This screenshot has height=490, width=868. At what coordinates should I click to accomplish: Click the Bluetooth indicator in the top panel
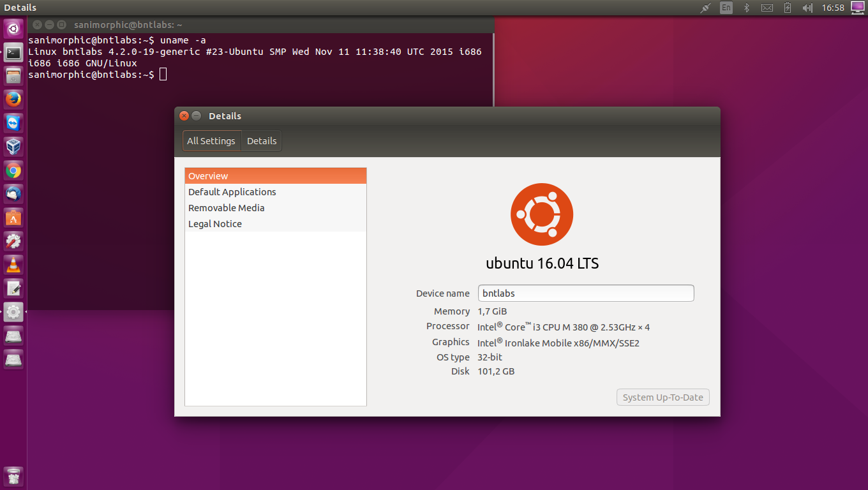(746, 8)
